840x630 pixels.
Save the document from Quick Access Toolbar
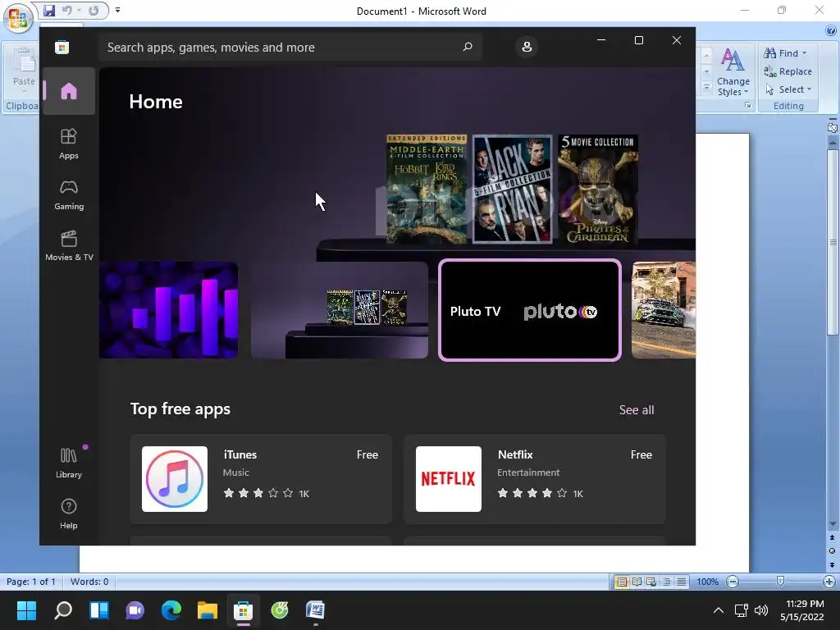click(49, 10)
